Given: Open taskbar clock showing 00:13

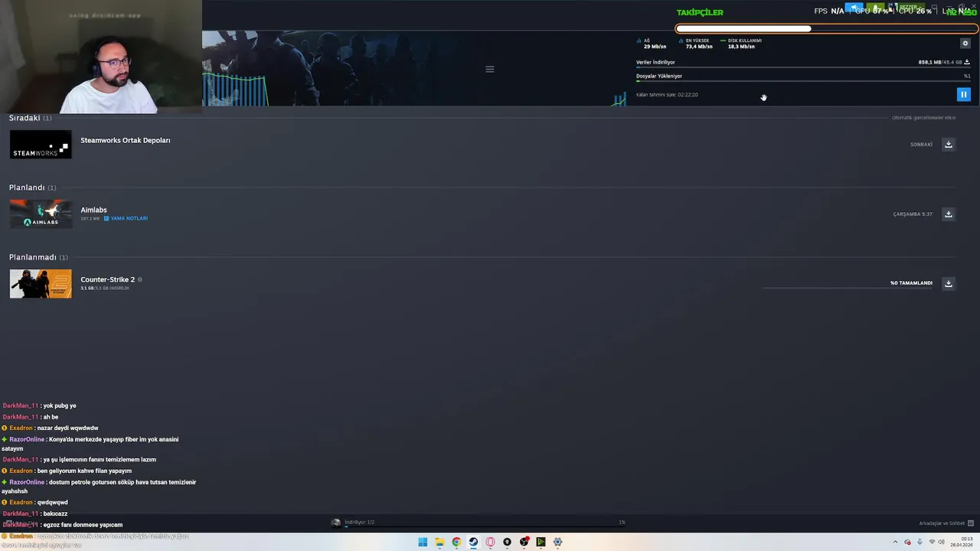Looking at the screenshot, I should tap(962, 542).
